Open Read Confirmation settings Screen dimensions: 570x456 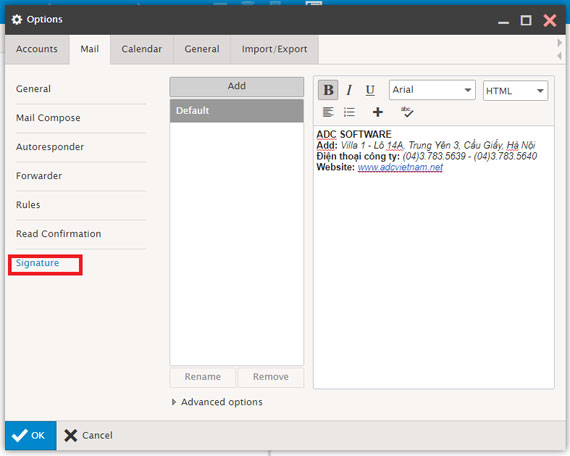(x=59, y=234)
